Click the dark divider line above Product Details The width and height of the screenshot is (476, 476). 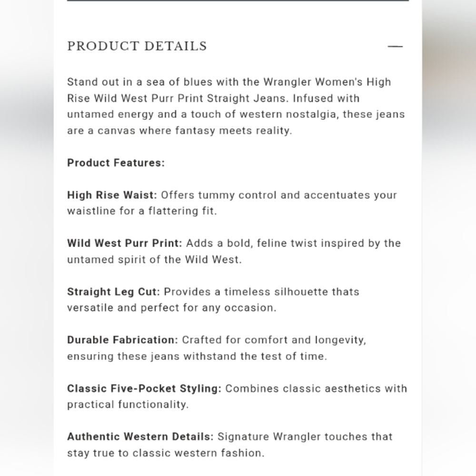[x=238, y=0]
